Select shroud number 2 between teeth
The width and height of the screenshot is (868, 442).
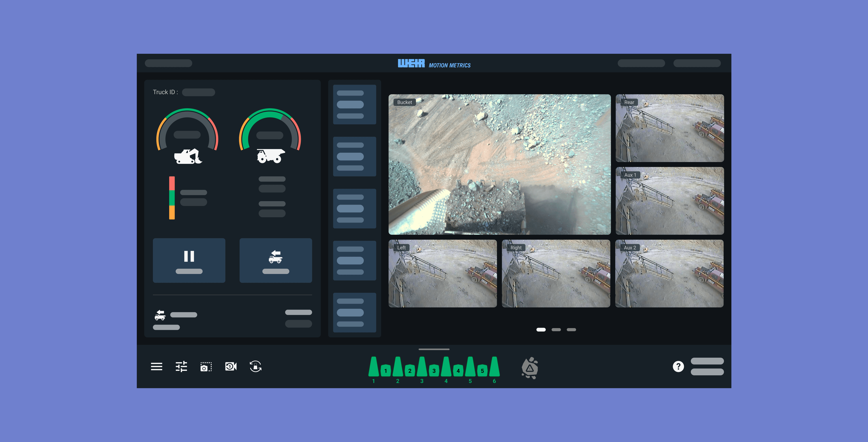pos(410,370)
